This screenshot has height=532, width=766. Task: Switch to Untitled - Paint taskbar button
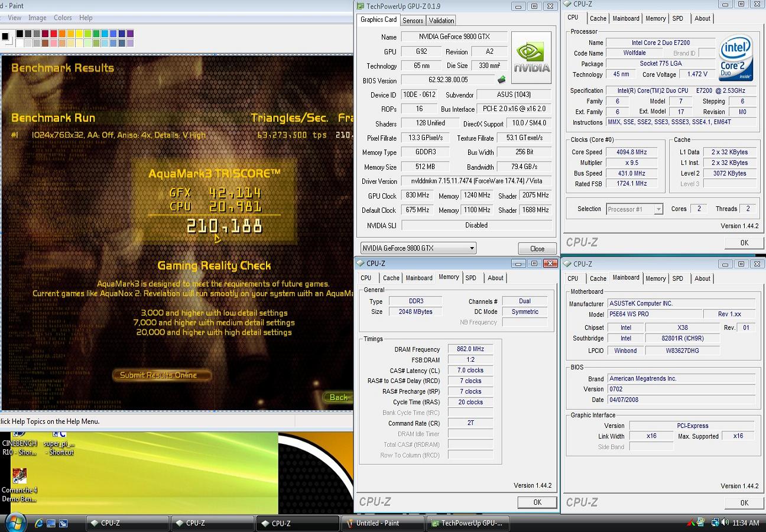click(383, 523)
